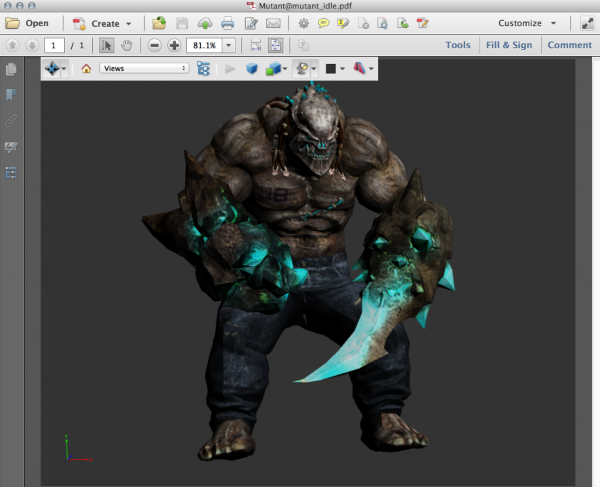The height and width of the screenshot is (487, 600).
Task: Open the Fill & Sign pane
Action: [x=509, y=45]
